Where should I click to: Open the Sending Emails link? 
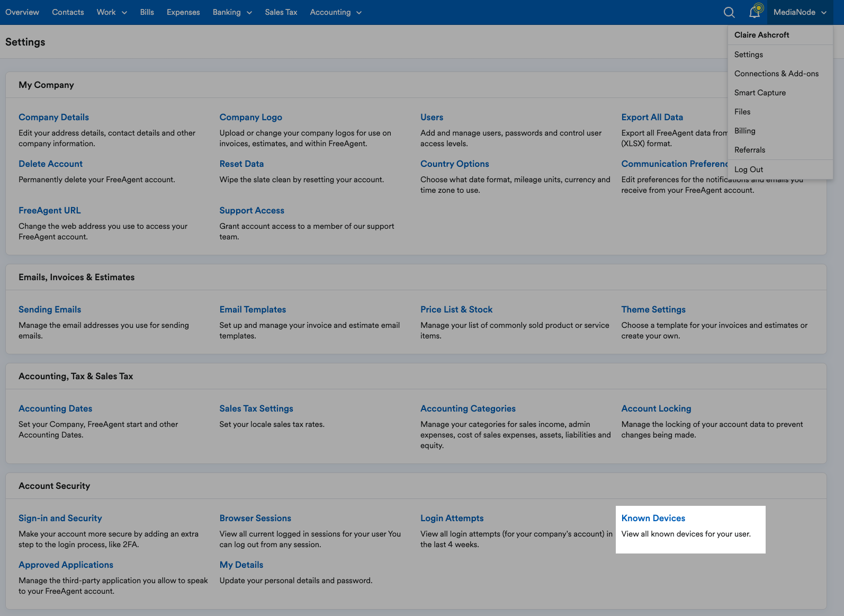click(x=50, y=309)
